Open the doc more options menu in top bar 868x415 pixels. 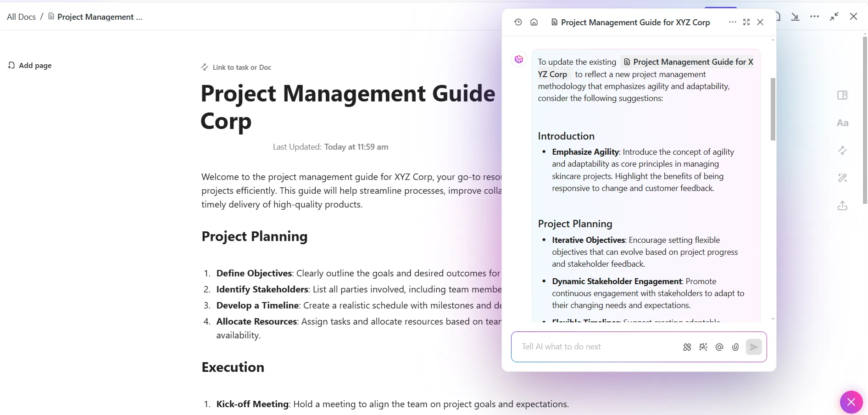(814, 17)
